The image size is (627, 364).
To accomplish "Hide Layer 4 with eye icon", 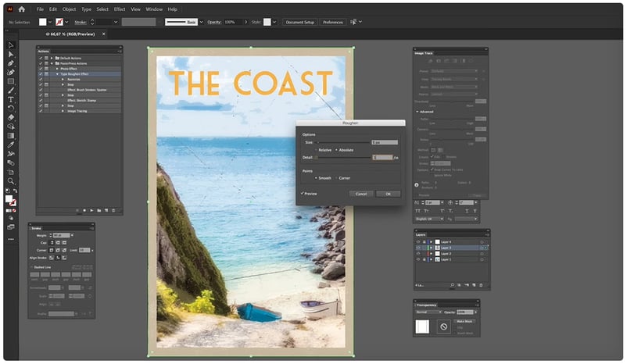I will click(420, 242).
